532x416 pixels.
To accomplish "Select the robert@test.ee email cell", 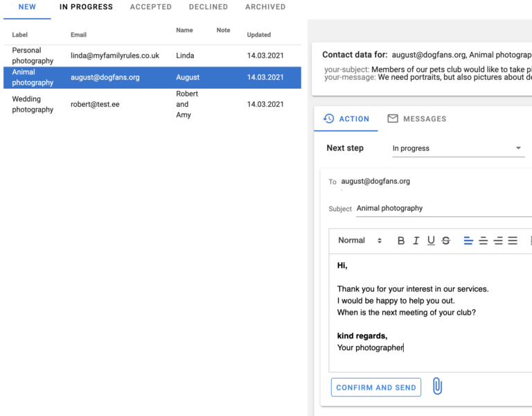I will [x=95, y=104].
